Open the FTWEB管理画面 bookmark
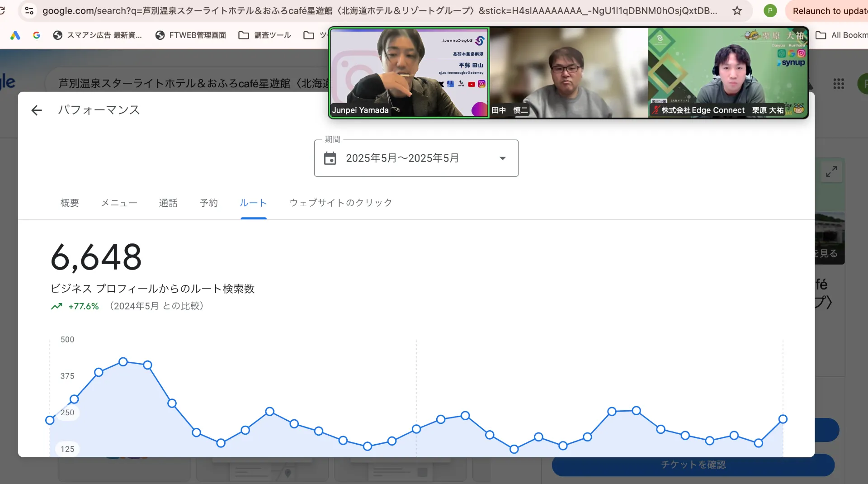 click(x=190, y=35)
